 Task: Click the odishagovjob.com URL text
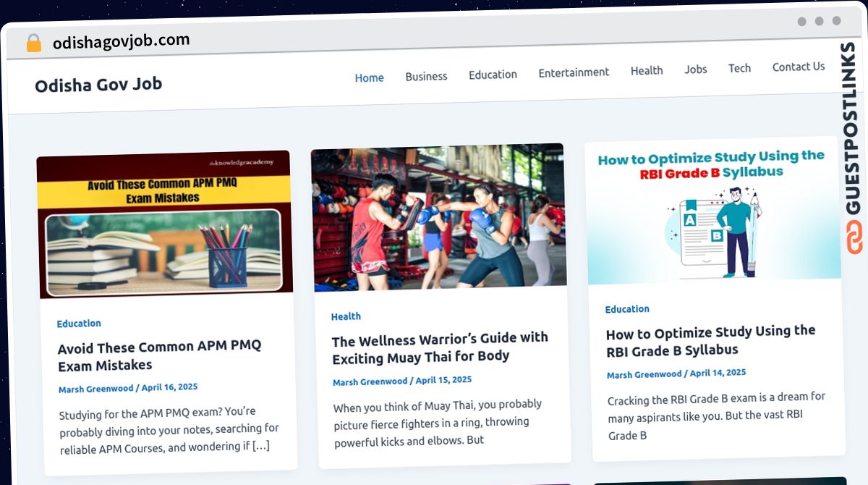[122, 41]
